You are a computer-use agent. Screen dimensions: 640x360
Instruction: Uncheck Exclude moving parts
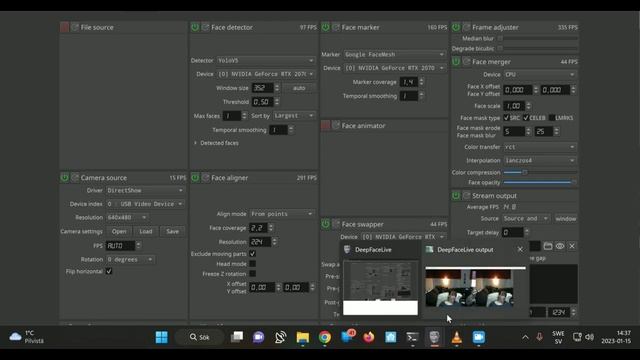tap(253, 253)
